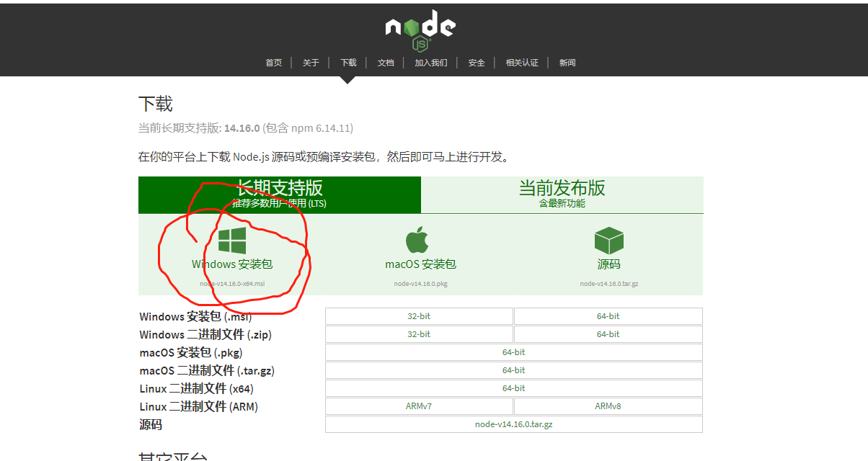Click the 下载 page heading
868x461 pixels.
point(156,104)
